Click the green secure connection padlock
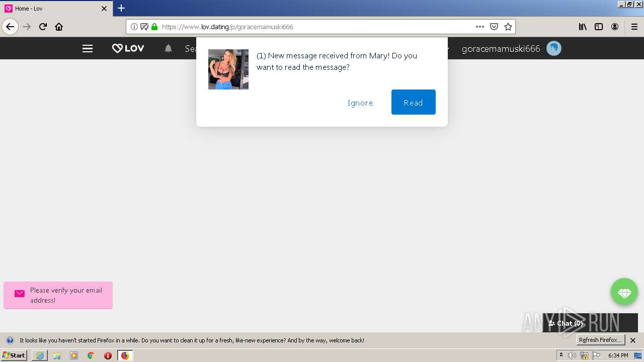The height and width of the screenshot is (362, 644). [154, 27]
